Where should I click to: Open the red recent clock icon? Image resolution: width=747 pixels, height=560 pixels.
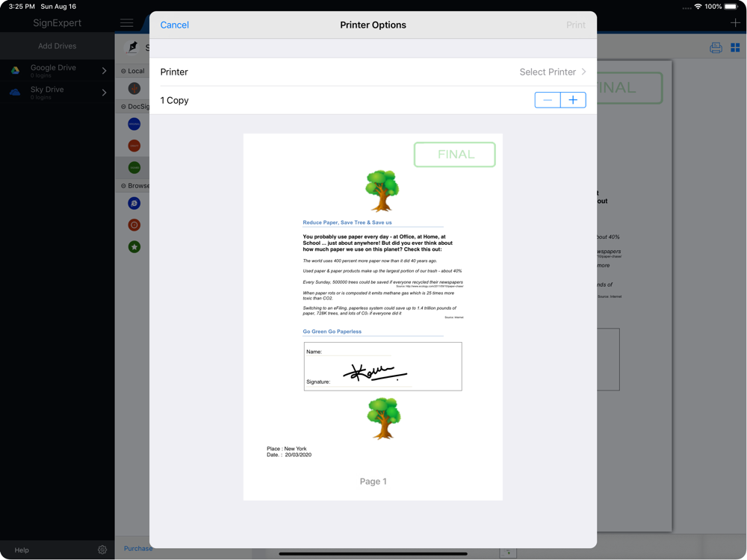[134, 225]
